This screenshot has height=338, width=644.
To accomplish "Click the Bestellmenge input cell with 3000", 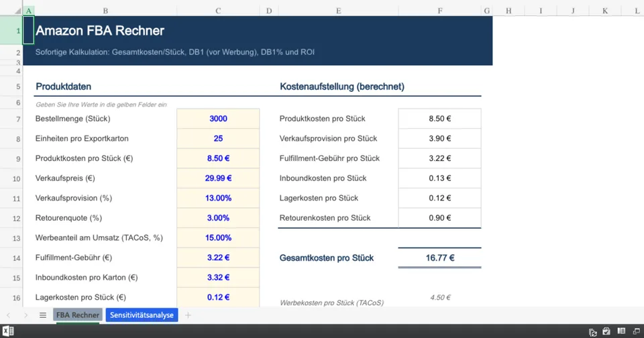I will click(218, 119).
